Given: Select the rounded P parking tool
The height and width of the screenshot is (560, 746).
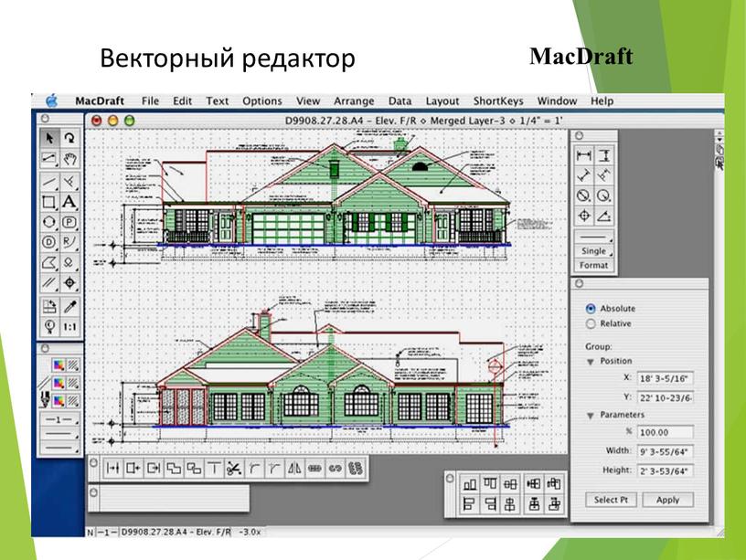Looking at the screenshot, I should click(69, 222).
